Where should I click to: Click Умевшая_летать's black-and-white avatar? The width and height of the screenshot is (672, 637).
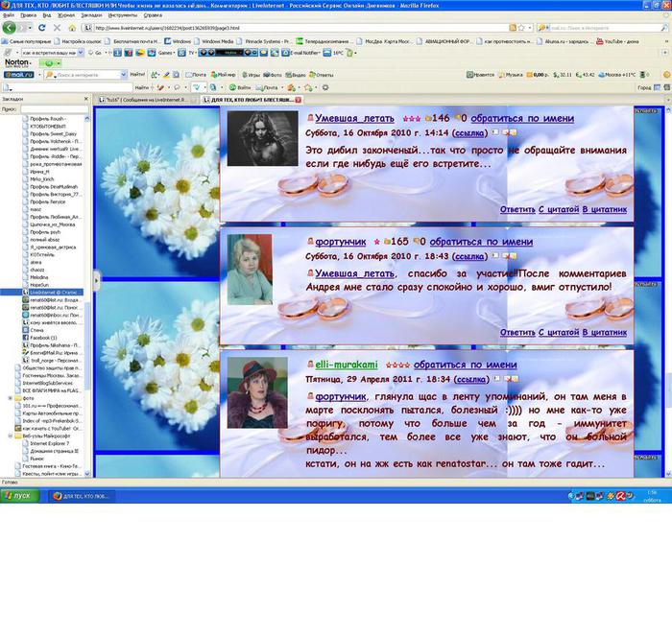click(263, 138)
